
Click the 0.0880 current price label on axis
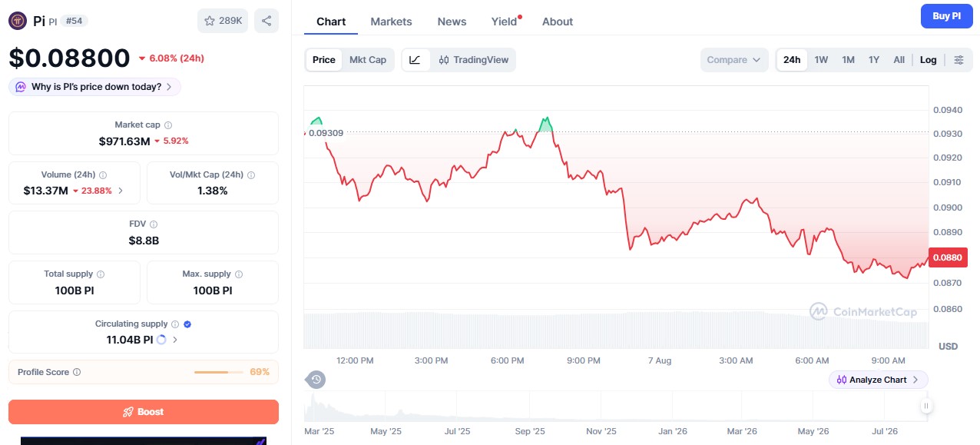948,258
